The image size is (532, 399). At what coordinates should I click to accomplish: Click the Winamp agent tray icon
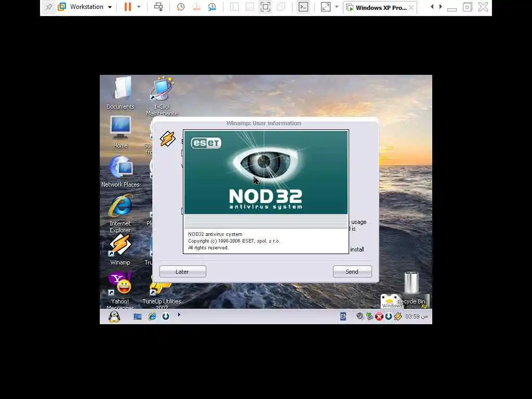398,316
